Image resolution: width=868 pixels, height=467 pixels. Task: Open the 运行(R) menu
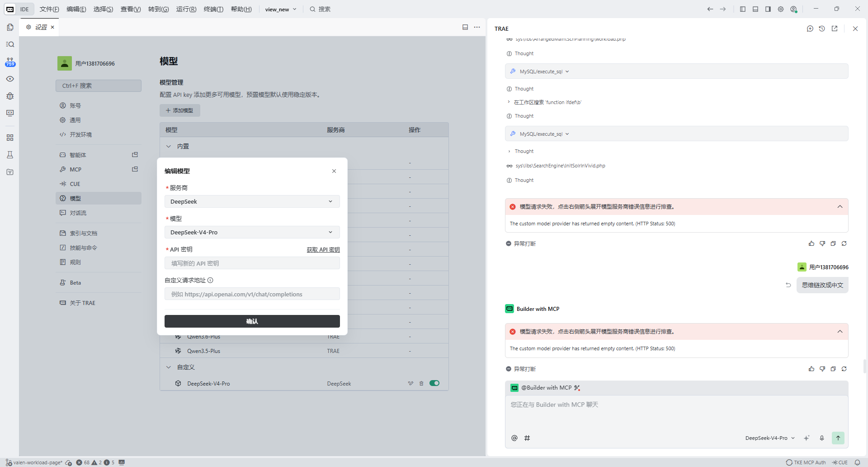(186, 9)
